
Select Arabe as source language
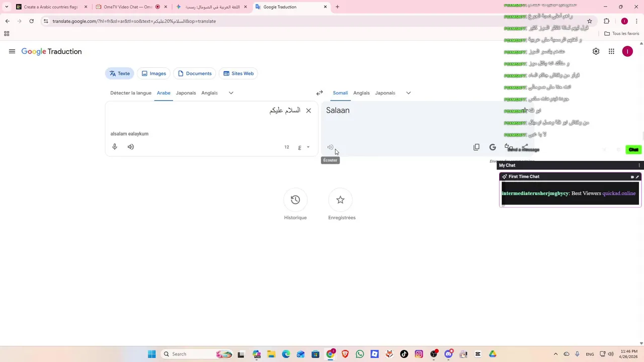[x=164, y=93]
